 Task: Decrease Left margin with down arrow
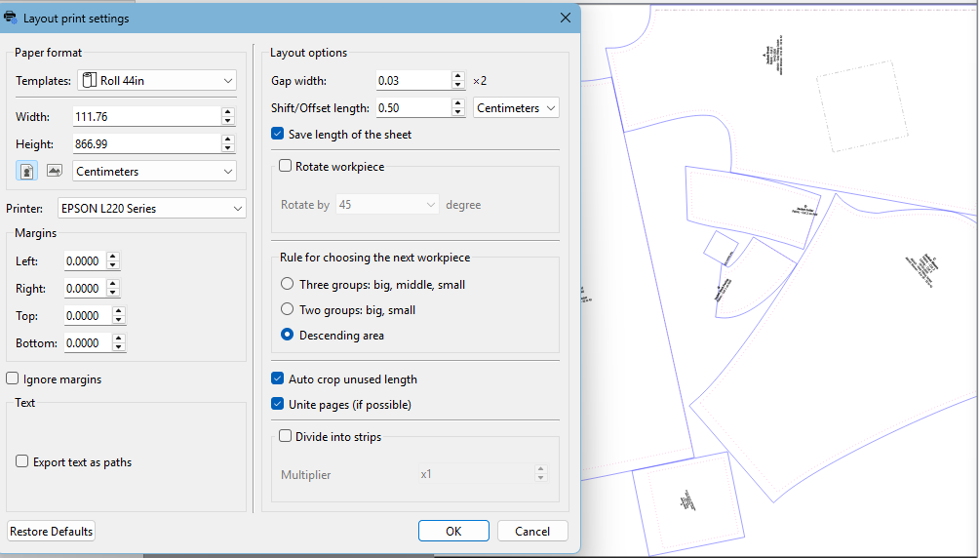(113, 265)
